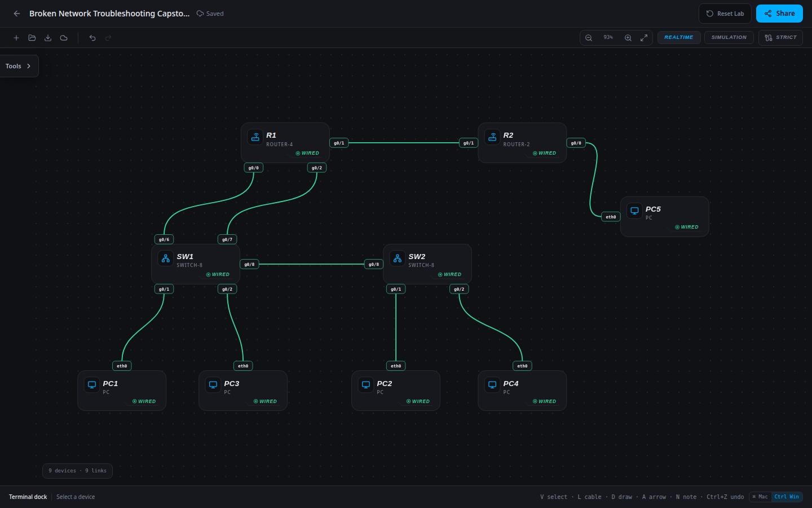This screenshot has height=508, width=812.
Task: Select the SW1 switch icon
Action: (x=166, y=259)
